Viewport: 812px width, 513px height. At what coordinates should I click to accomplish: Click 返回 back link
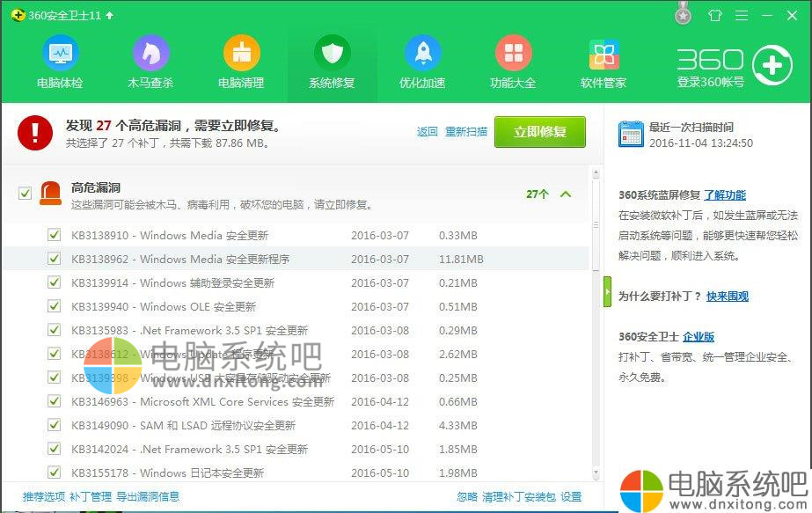pyautogui.click(x=428, y=132)
